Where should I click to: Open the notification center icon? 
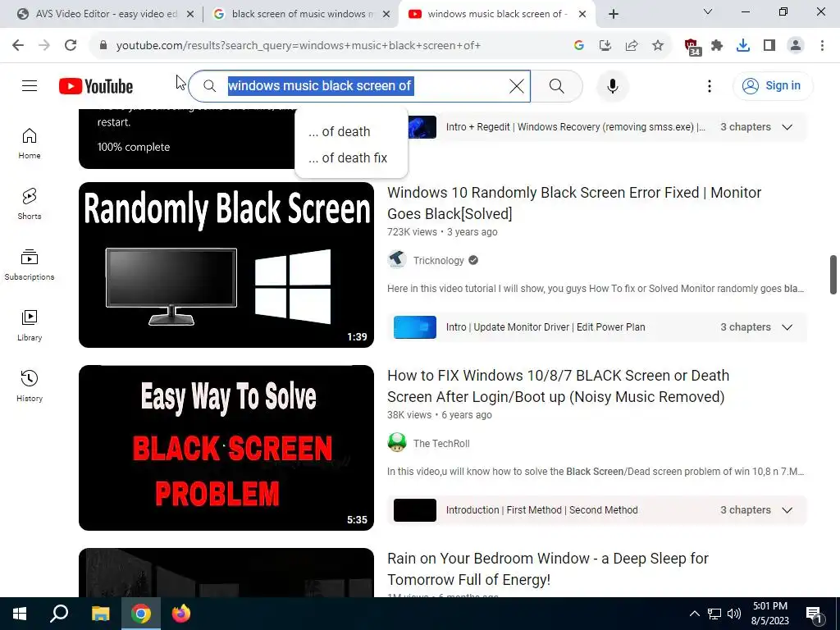point(814,614)
